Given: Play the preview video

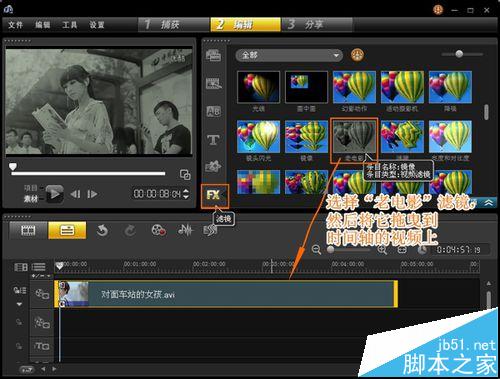Looking at the screenshot, I should (x=55, y=194).
